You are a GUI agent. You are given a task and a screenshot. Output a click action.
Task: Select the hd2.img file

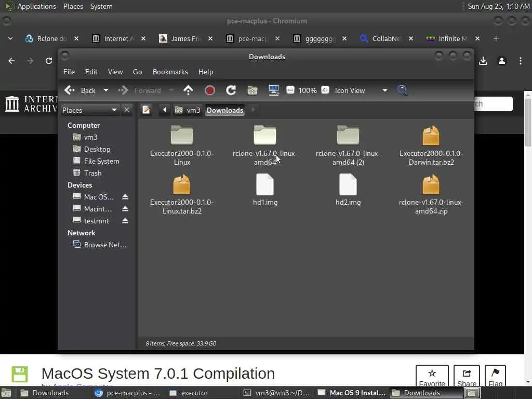click(x=348, y=190)
